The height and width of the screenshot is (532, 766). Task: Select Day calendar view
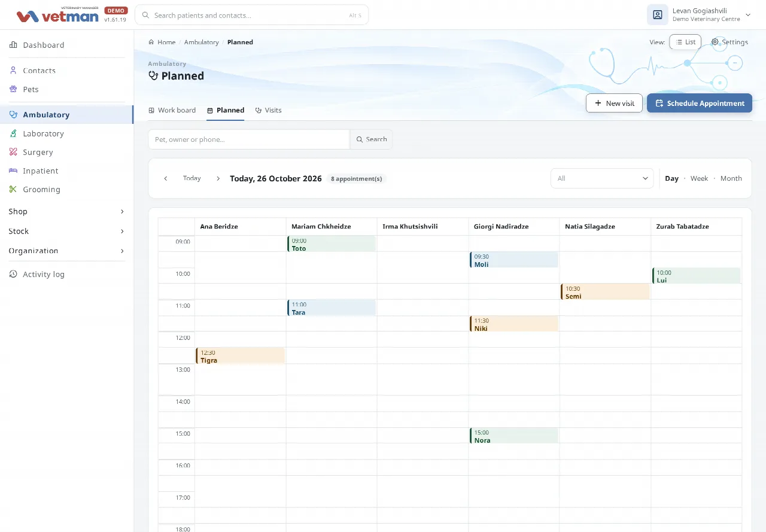(x=671, y=178)
